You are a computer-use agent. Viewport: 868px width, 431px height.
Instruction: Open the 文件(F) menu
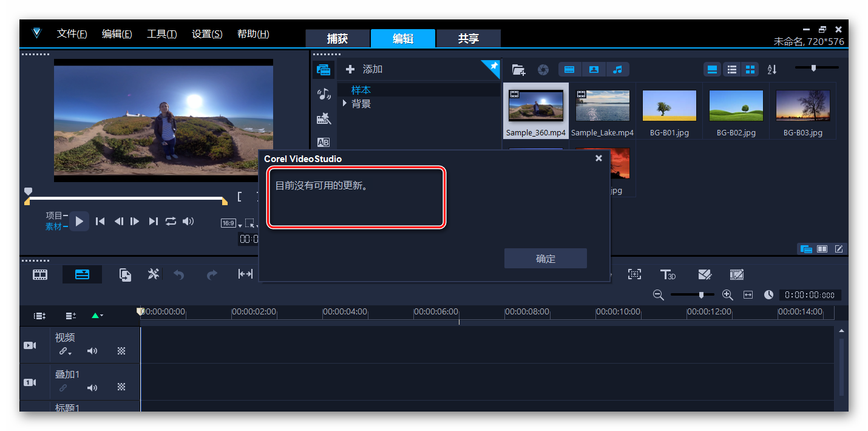pos(72,34)
